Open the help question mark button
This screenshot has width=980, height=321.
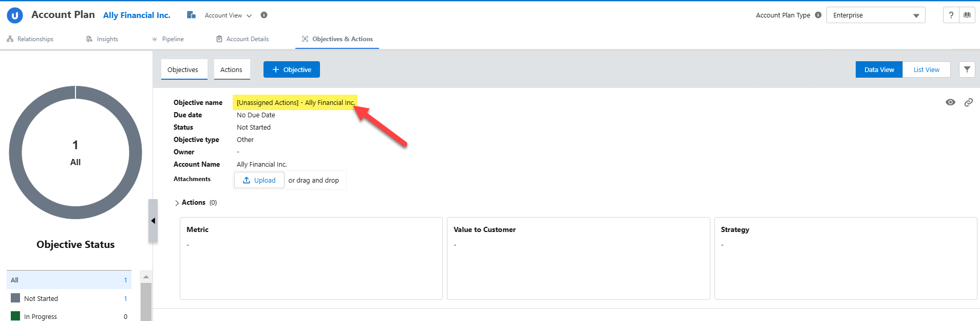point(951,15)
